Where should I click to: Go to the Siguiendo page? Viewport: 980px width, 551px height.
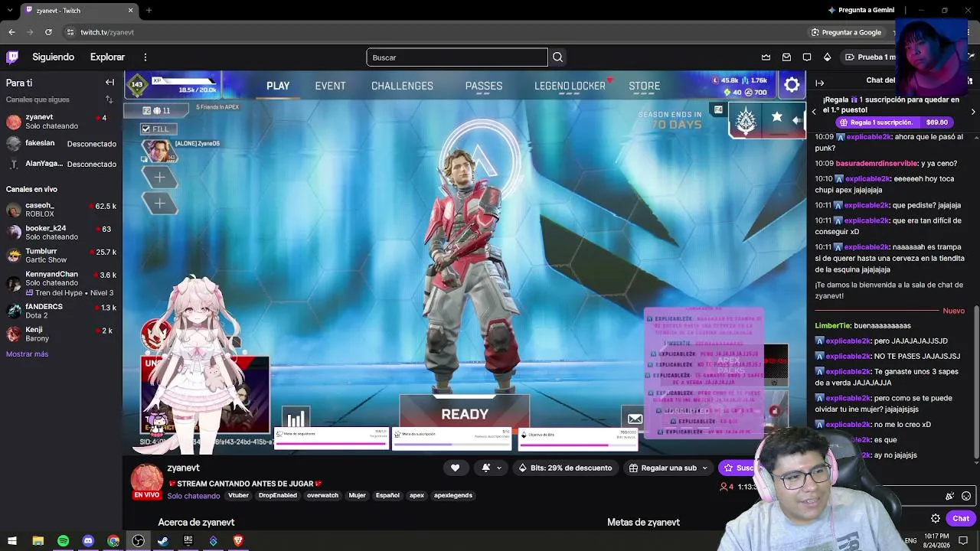coord(53,57)
